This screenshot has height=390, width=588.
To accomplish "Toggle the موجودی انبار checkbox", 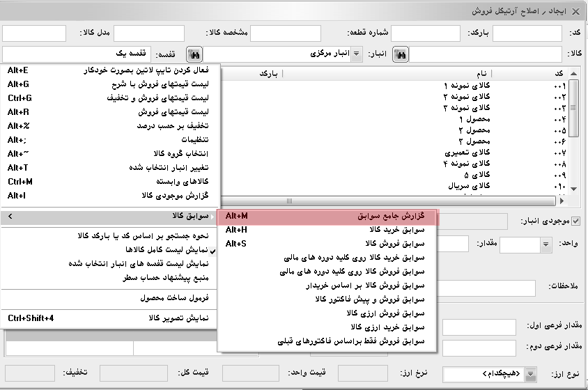I will click(575, 221).
